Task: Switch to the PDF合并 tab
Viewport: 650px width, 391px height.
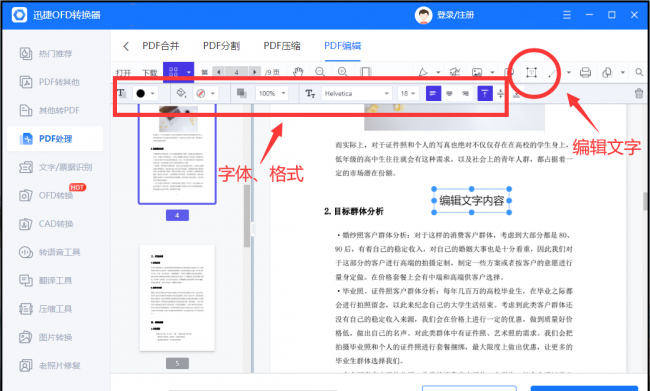Action: click(161, 46)
